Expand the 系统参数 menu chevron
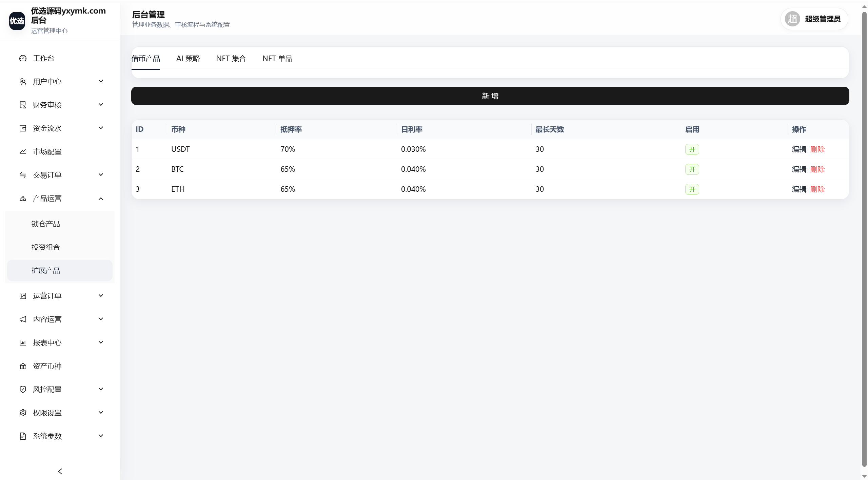This screenshot has width=868, height=480. (x=101, y=436)
